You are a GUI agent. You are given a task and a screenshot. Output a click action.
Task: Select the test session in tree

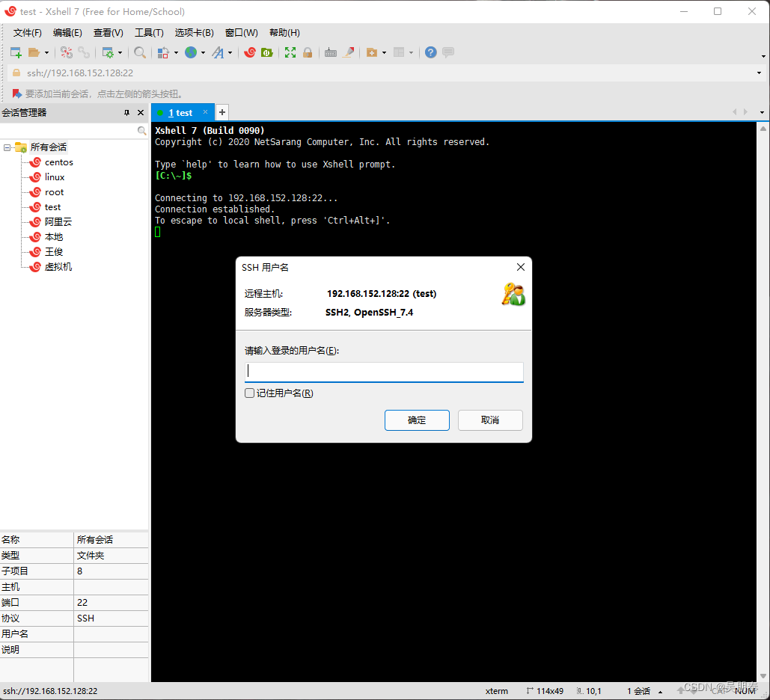[x=45, y=207]
